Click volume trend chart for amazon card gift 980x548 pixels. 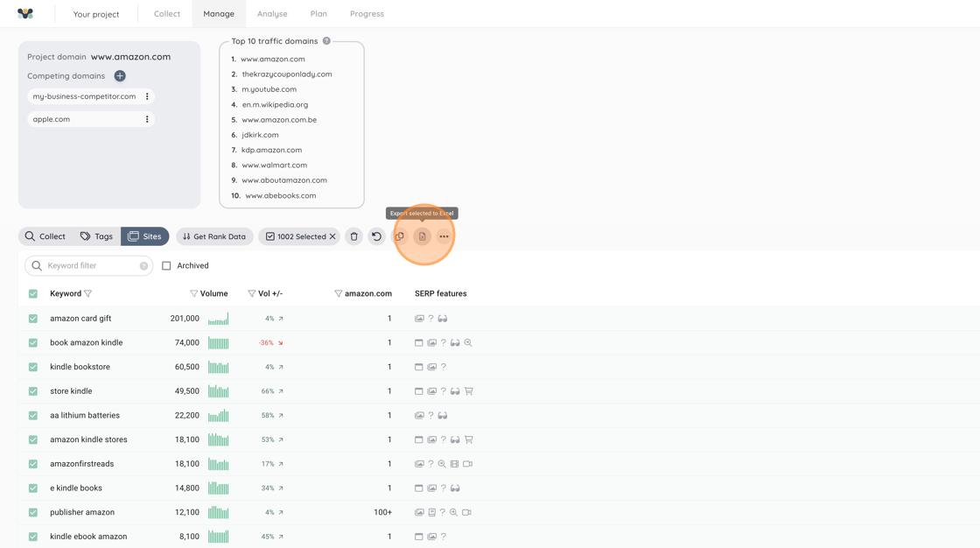coord(218,319)
